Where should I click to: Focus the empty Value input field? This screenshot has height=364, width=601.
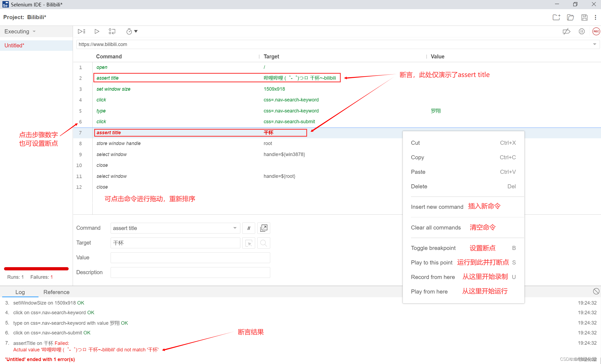point(190,258)
